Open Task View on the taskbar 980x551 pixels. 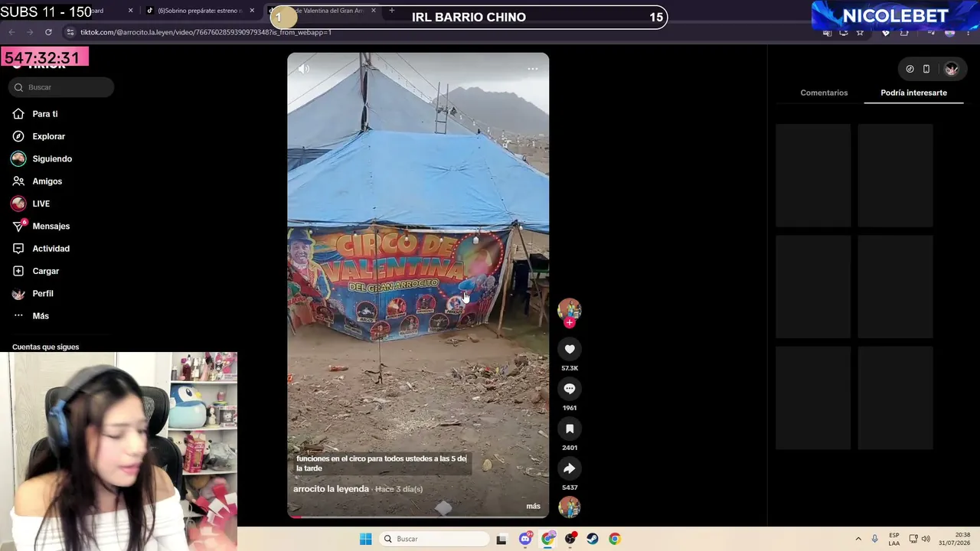coord(501,539)
